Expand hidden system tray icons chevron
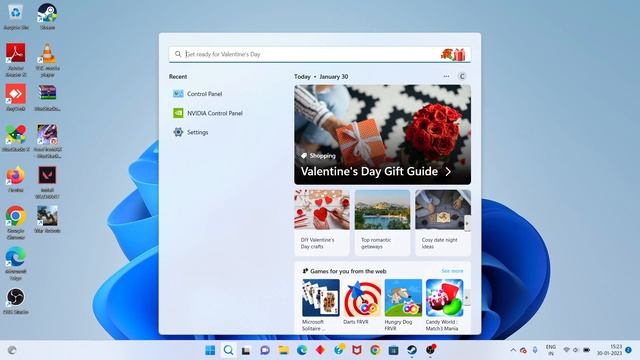 tap(513, 350)
